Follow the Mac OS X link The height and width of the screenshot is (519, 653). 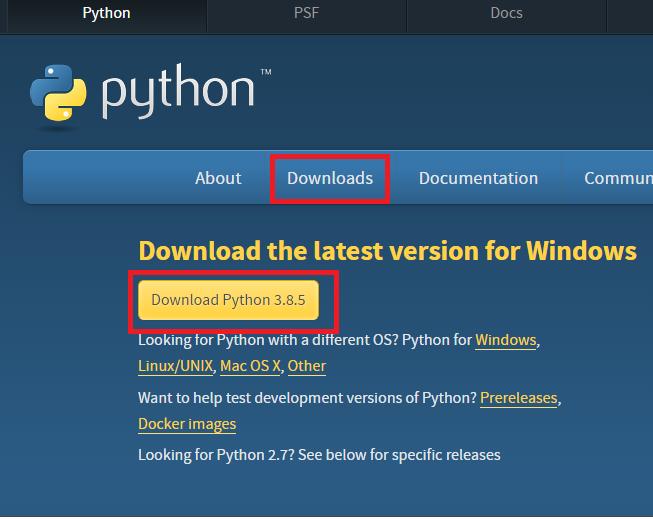coord(250,366)
